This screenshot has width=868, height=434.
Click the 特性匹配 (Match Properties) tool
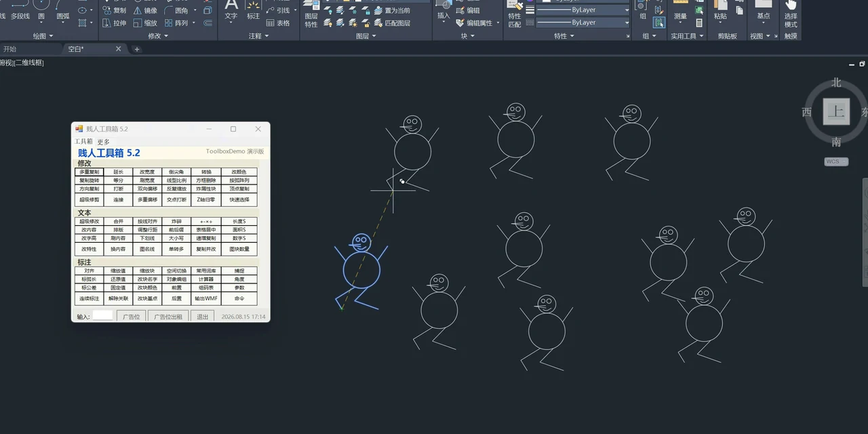coord(515,15)
